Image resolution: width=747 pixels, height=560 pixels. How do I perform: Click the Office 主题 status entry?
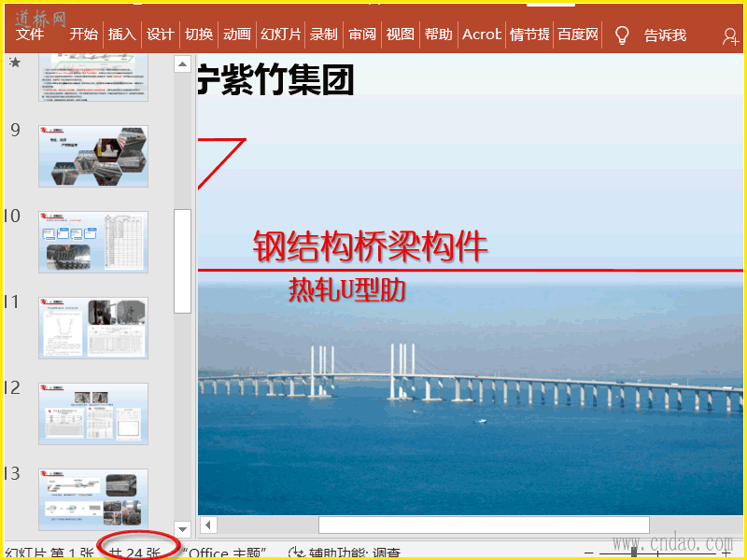(225, 553)
